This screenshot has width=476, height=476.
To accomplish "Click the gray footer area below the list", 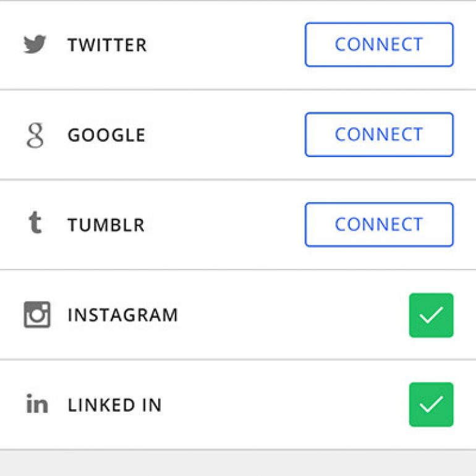I will click(x=238, y=463).
